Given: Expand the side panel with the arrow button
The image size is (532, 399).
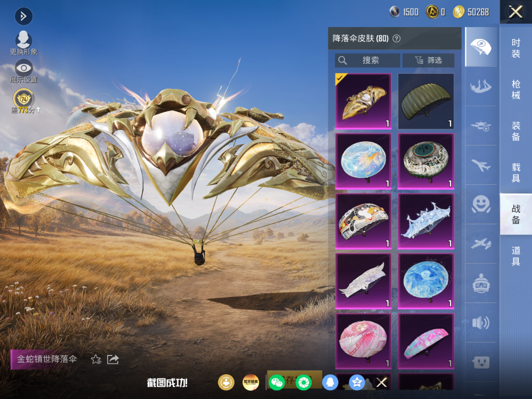Looking at the screenshot, I should [x=24, y=16].
